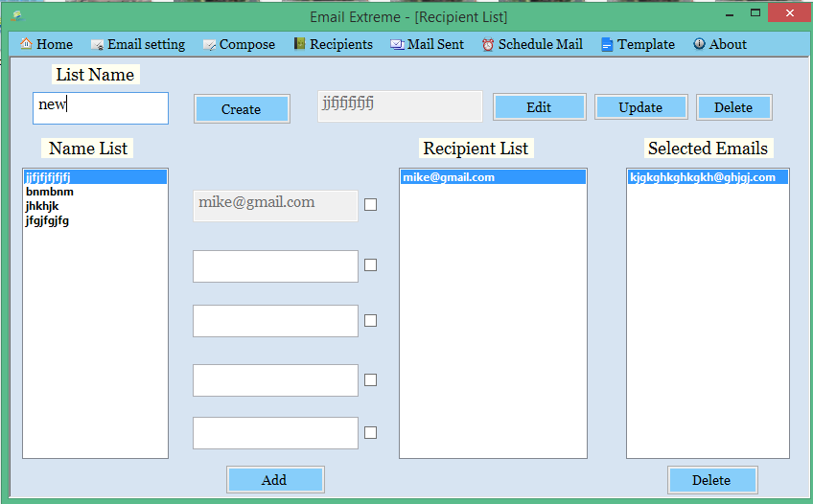Close the Email Extreme window
813x504 pixels.
tap(790, 13)
